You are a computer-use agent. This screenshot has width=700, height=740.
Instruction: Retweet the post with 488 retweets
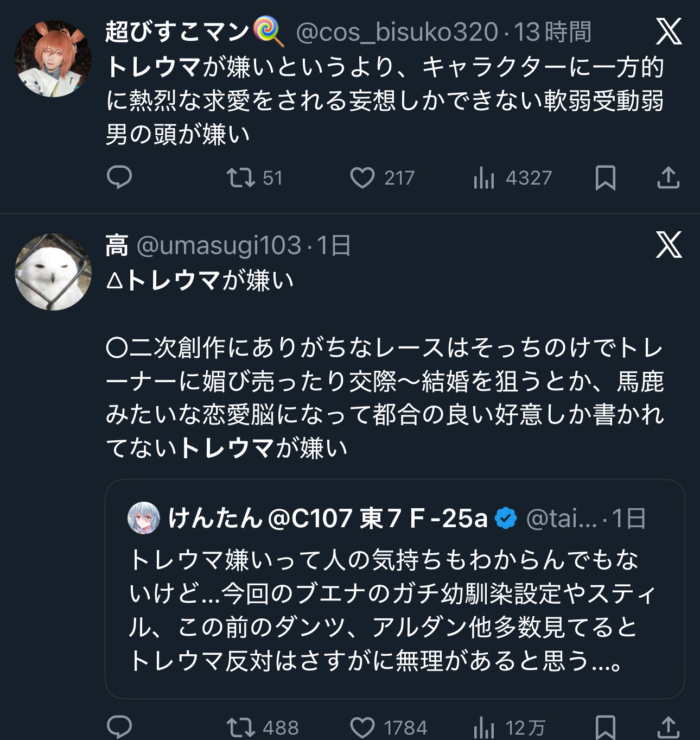241,727
